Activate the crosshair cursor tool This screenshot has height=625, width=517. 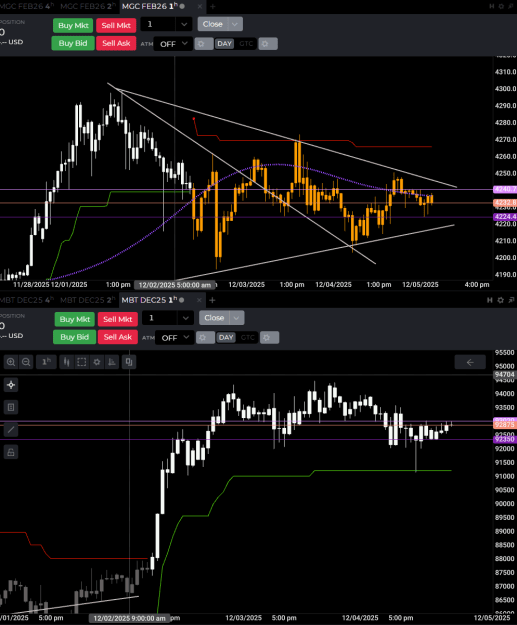(11, 385)
